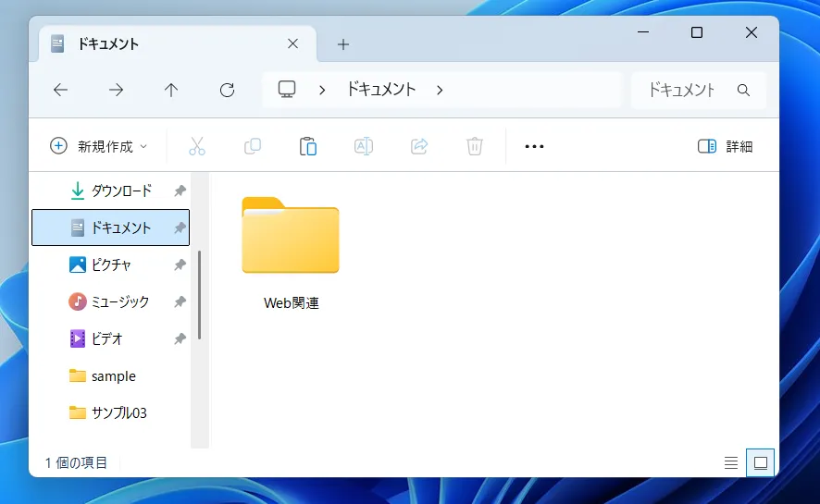Select ドキュメント breadcrumb in the address bar
The image size is (820, 504).
point(381,90)
